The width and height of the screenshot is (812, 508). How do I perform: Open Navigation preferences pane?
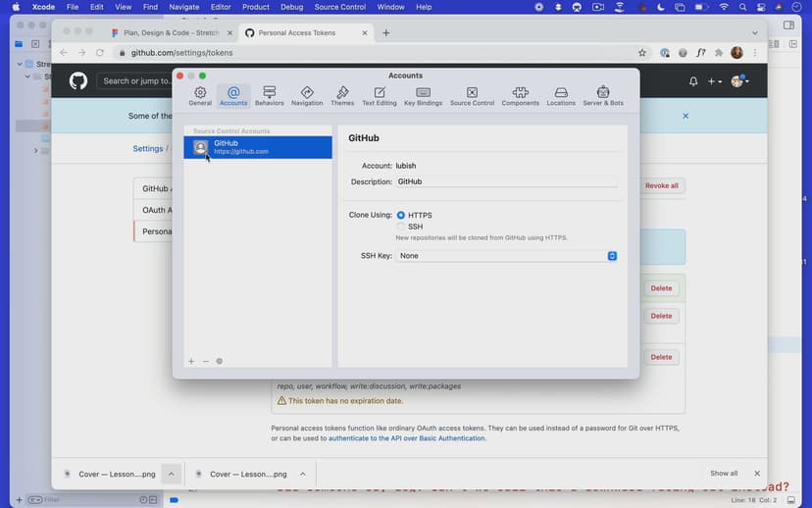tap(307, 95)
